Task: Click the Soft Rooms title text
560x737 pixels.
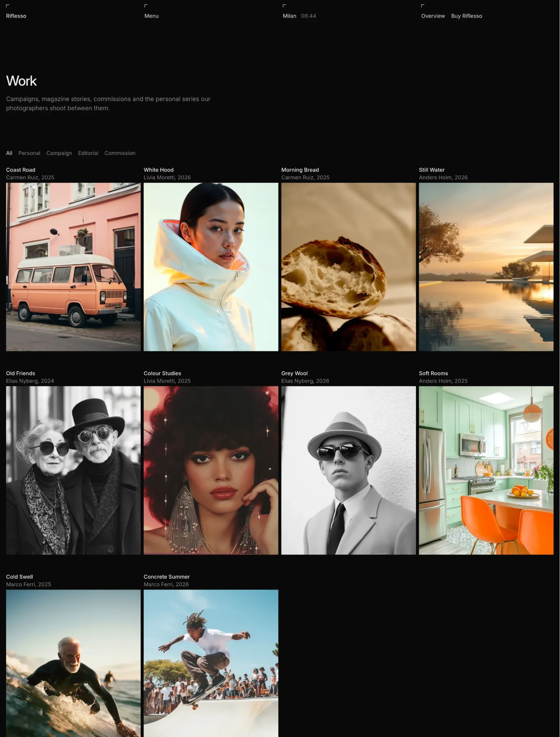Action: click(x=433, y=373)
